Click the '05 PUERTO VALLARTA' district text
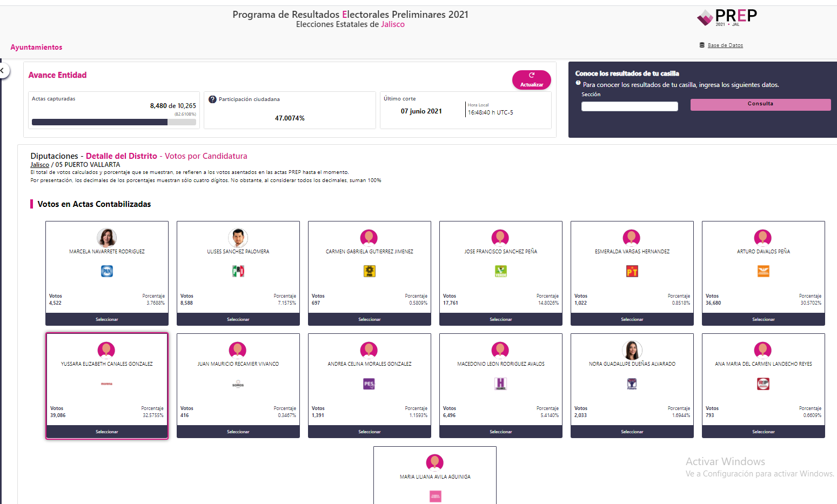The width and height of the screenshot is (837, 504). [88, 165]
